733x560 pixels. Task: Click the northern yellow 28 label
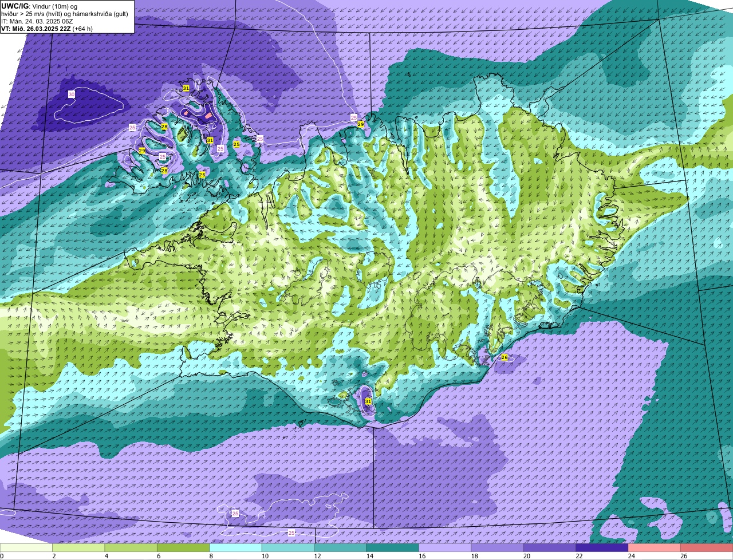click(x=164, y=127)
